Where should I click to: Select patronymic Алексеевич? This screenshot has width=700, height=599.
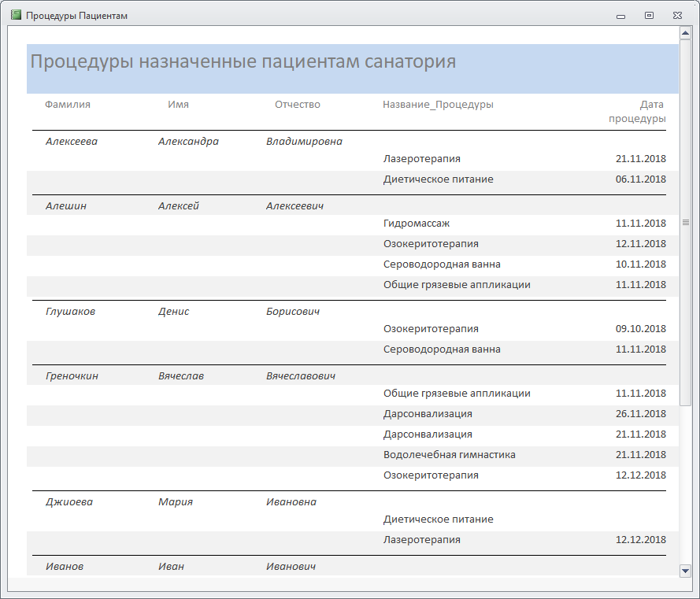coord(294,206)
